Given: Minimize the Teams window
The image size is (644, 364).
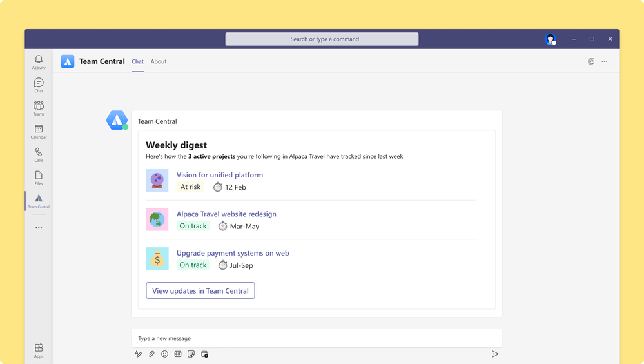Looking at the screenshot, I should click(574, 39).
